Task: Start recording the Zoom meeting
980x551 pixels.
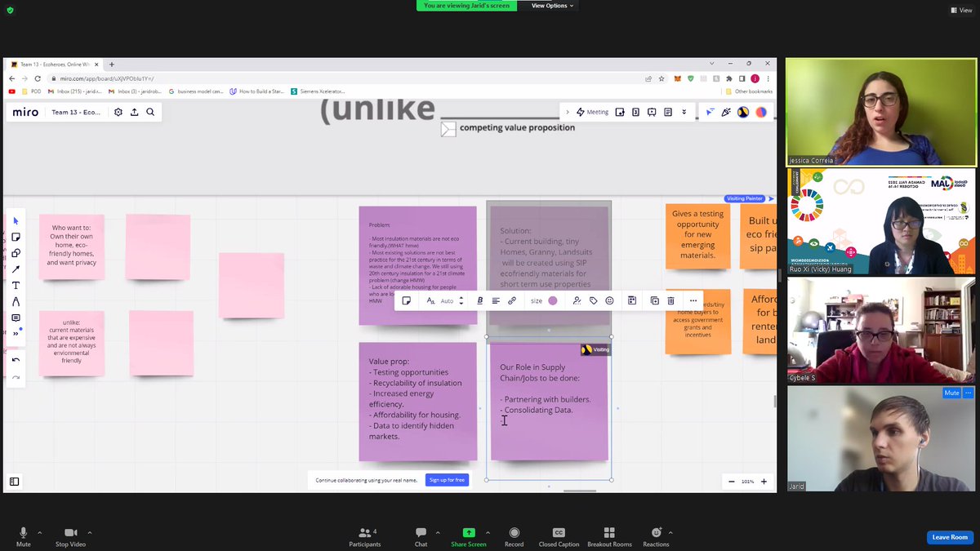Action: point(514,537)
